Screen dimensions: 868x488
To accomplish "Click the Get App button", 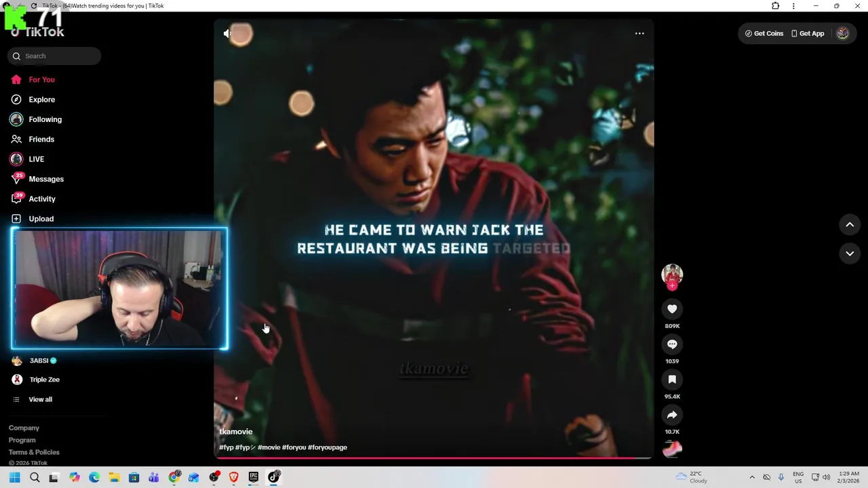I will click(x=808, y=33).
